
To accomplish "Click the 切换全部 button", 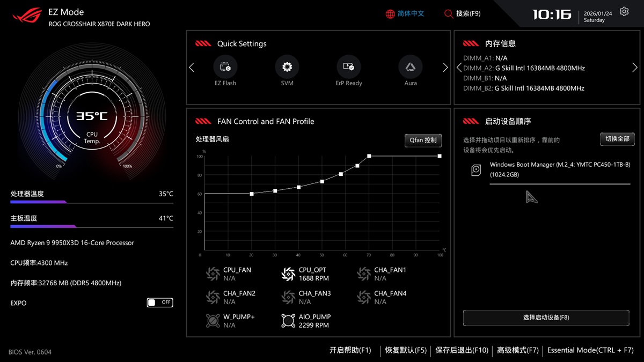I will [617, 139].
